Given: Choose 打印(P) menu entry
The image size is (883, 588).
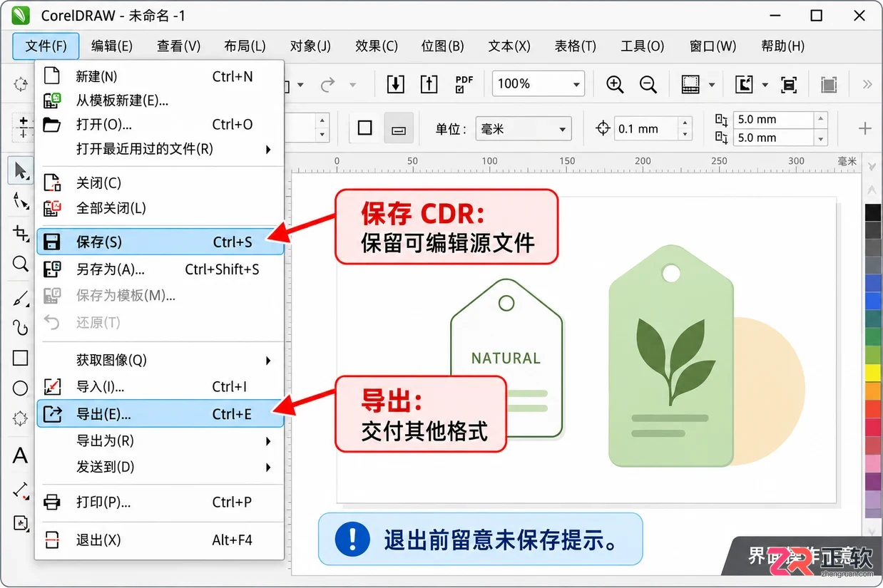Looking at the screenshot, I should tap(160, 502).
